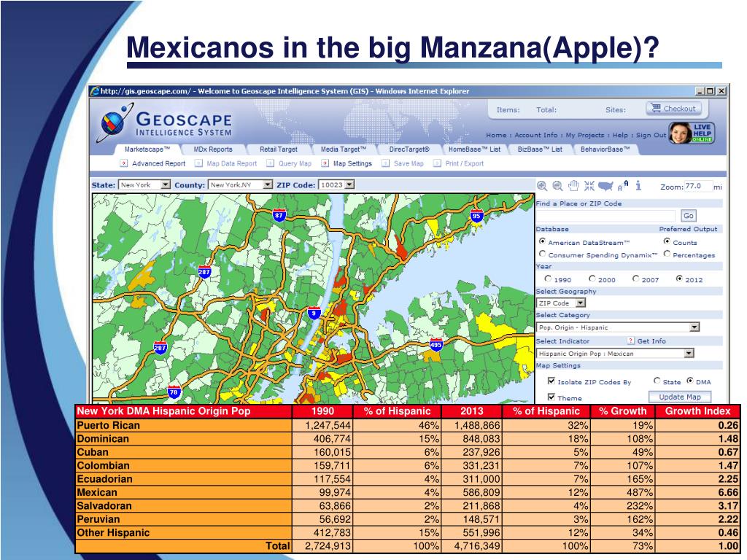Screen dimensions: 747x560
Task: Click Interstate 78 shield on map
Action: coord(174,392)
